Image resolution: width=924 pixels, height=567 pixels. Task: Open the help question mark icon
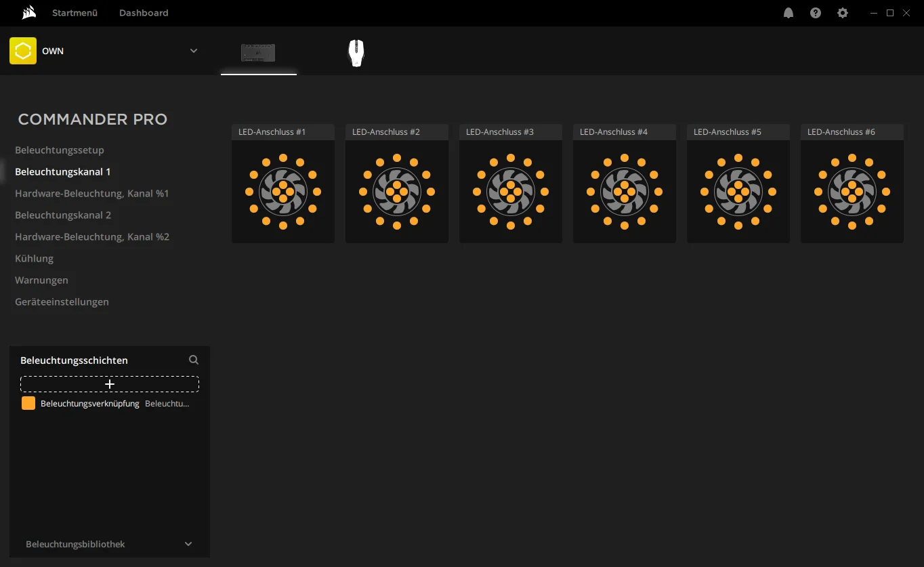tap(816, 13)
